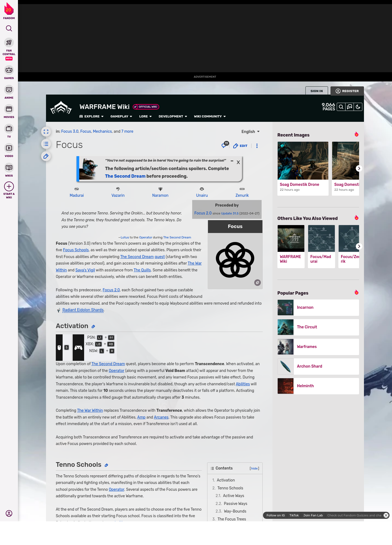Open the Development dropdown menu
This screenshot has height=545, width=392.
pos(173,116)
